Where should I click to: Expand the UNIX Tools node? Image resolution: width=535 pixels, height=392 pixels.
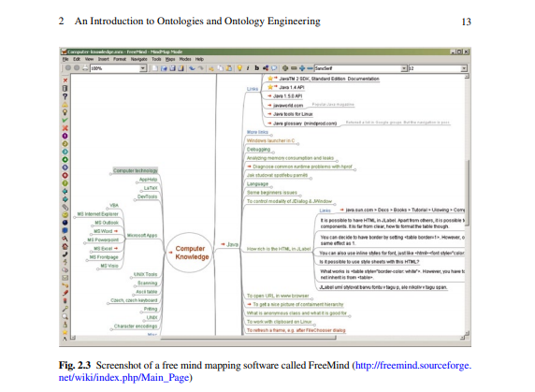(x=145, y=274)
